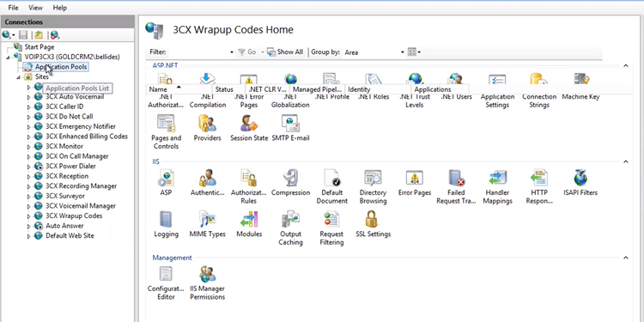Open the Filter dropdown arrow

(232, 52)
